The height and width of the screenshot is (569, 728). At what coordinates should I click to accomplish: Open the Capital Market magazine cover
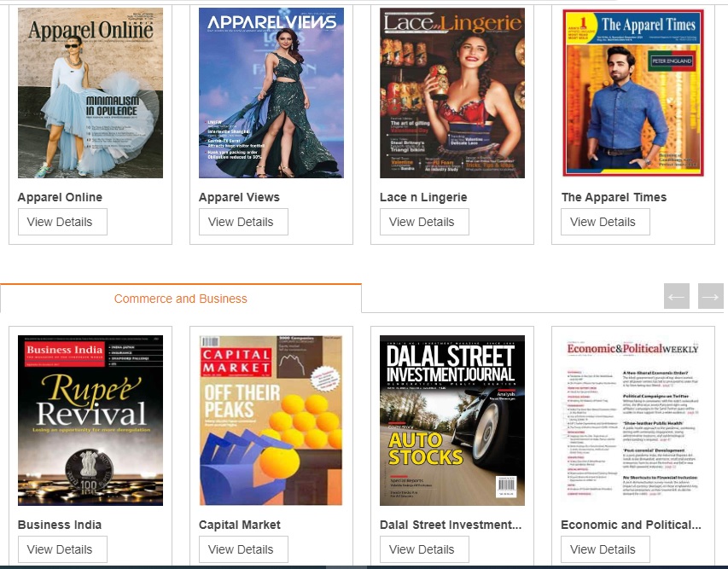pyautogui.click(x=271, y=421)
